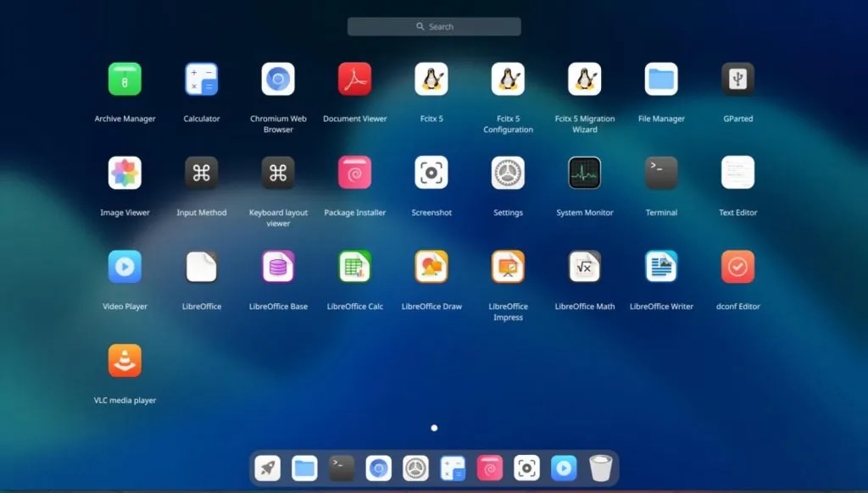Screen dimensions: 868x493
Task: Open Terminal from the dock
Action: click(342, 468)
